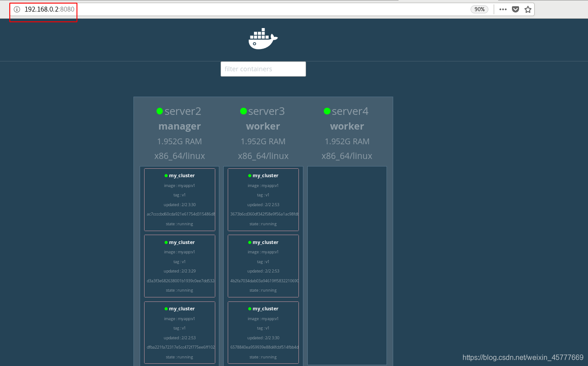This screenshot has width=588, height=366.
Task: Click the x86_64/linux text under server4
Action: (347, 156)
